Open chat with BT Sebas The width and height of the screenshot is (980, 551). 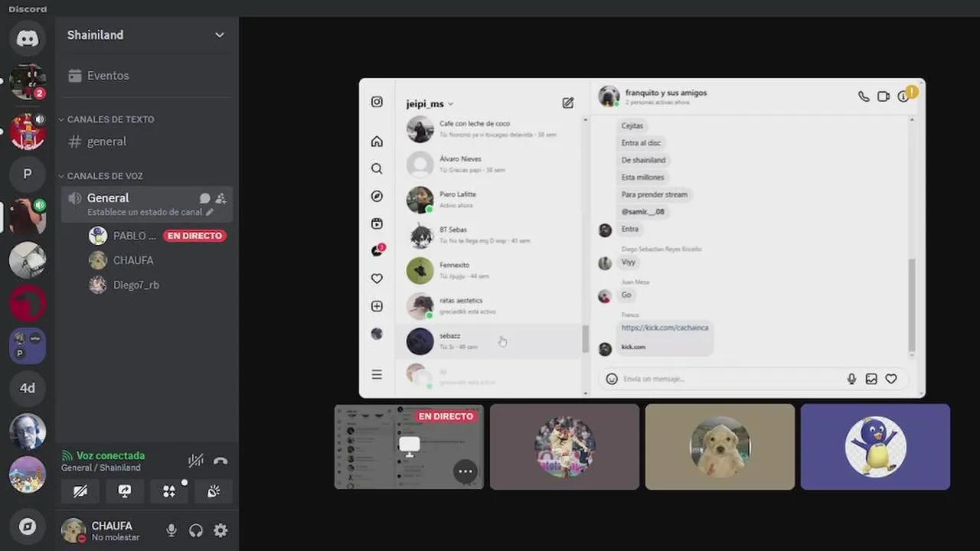click(490, 235)
